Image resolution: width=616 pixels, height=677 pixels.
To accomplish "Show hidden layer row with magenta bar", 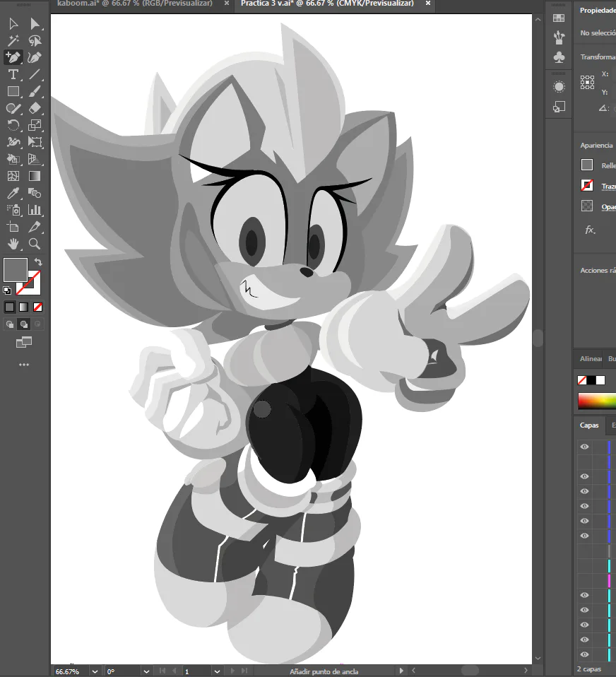I will coord(584,580).
